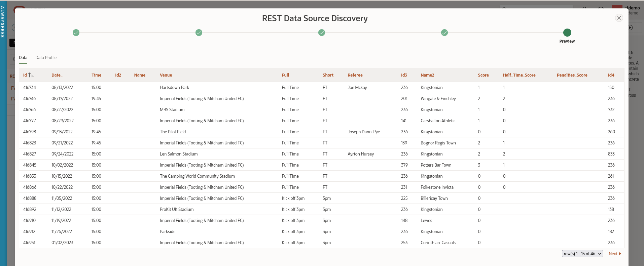Click the Joseph Dann-Pye referee cell

(364, 132)
